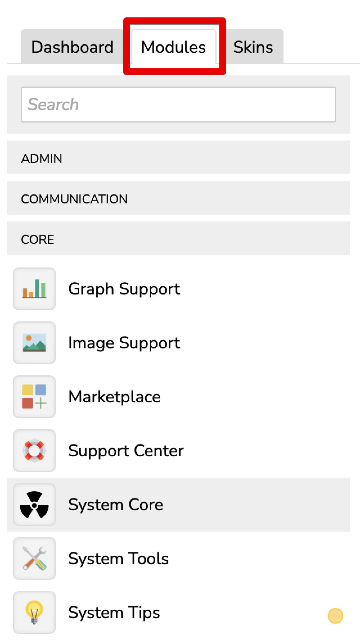Go to the Support Center module

[x=126, y=451]
